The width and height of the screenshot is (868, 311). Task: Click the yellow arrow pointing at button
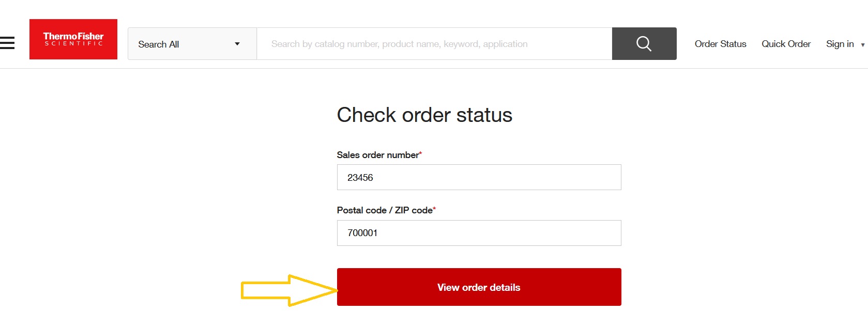click(x=288, y=290)
